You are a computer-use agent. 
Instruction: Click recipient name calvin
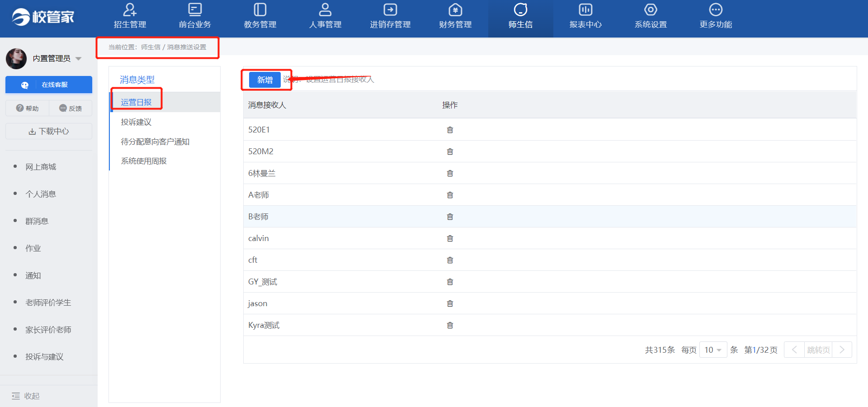coord(259,238)
